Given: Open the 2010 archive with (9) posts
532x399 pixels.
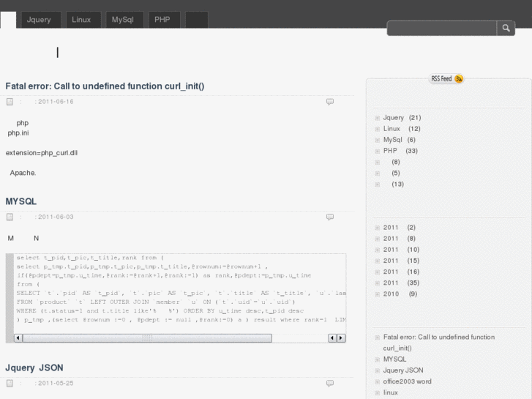Looking at the screenshot, I should [x=400, y=294].
